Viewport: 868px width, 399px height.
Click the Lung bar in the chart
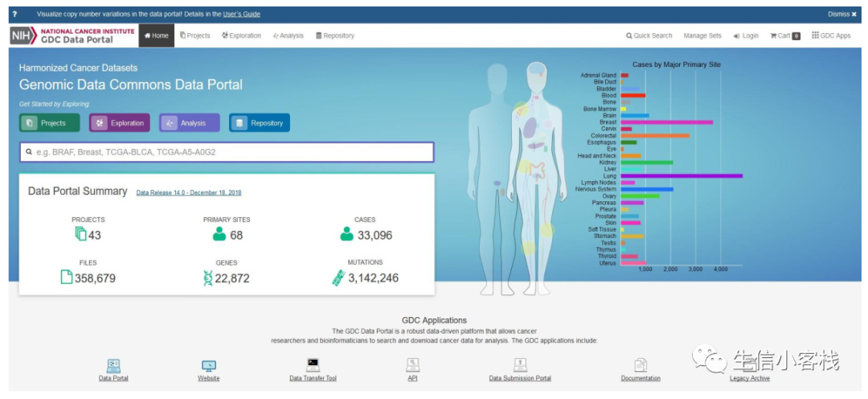coord(682,175)
